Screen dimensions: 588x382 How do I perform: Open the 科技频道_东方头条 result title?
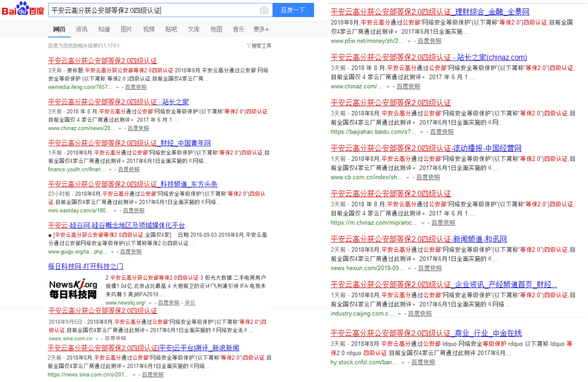click(x=133, y=184)
